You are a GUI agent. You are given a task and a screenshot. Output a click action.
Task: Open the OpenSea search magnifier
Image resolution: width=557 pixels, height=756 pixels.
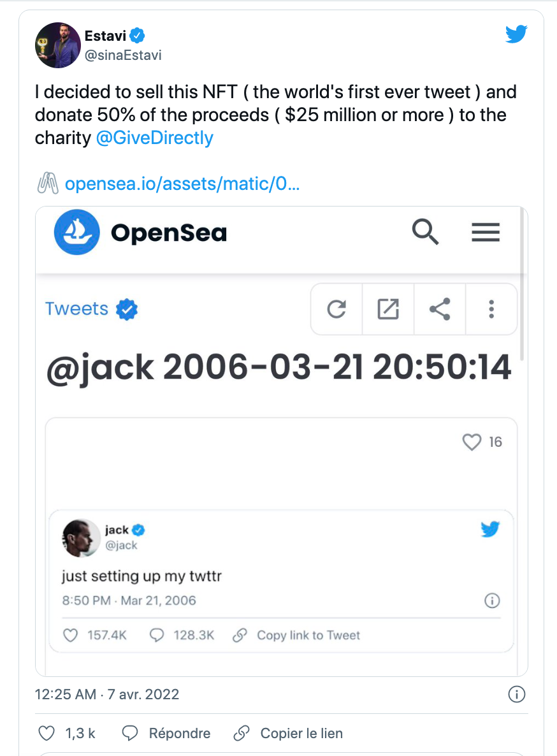pyautogui.click(x=425, y=232)
